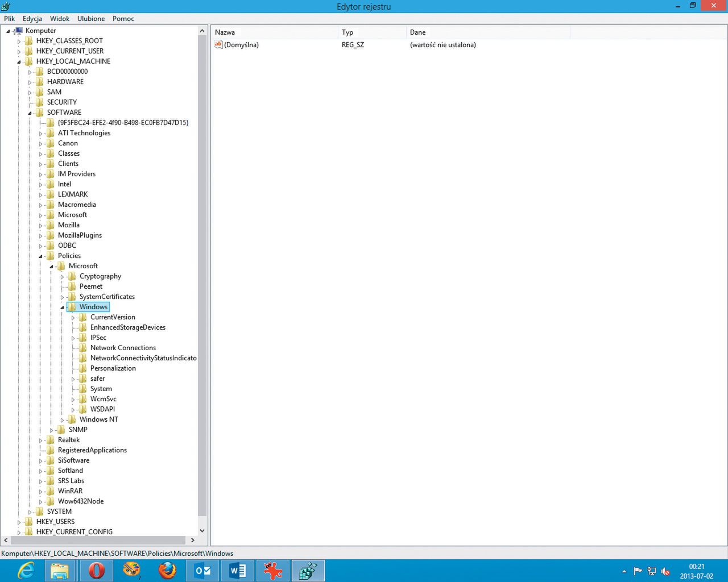Click the network icon in system tray

tap(652, 571)
